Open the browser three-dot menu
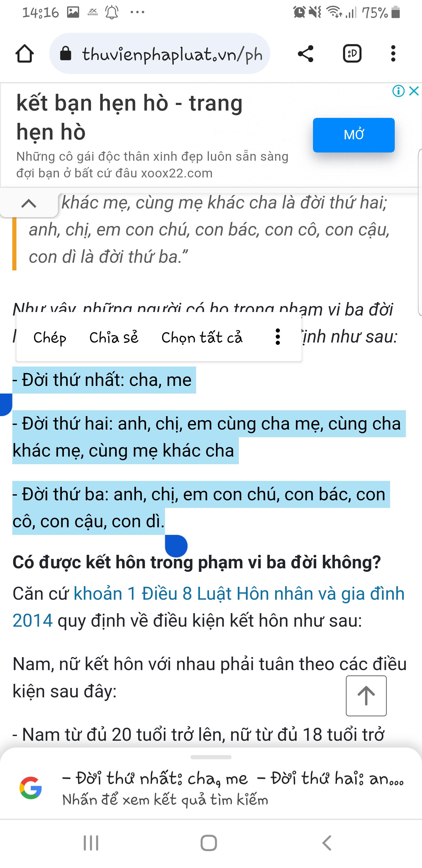The image size is (422, 868). pyautogui.click(x=393, y=54)
